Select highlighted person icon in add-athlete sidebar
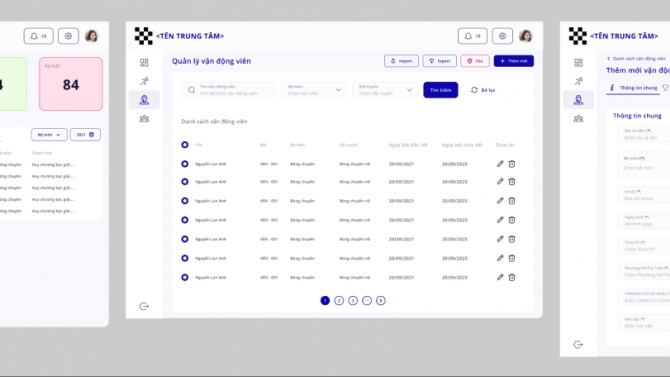Viewport: 670px width, 377px height. (x=578, y=100)
